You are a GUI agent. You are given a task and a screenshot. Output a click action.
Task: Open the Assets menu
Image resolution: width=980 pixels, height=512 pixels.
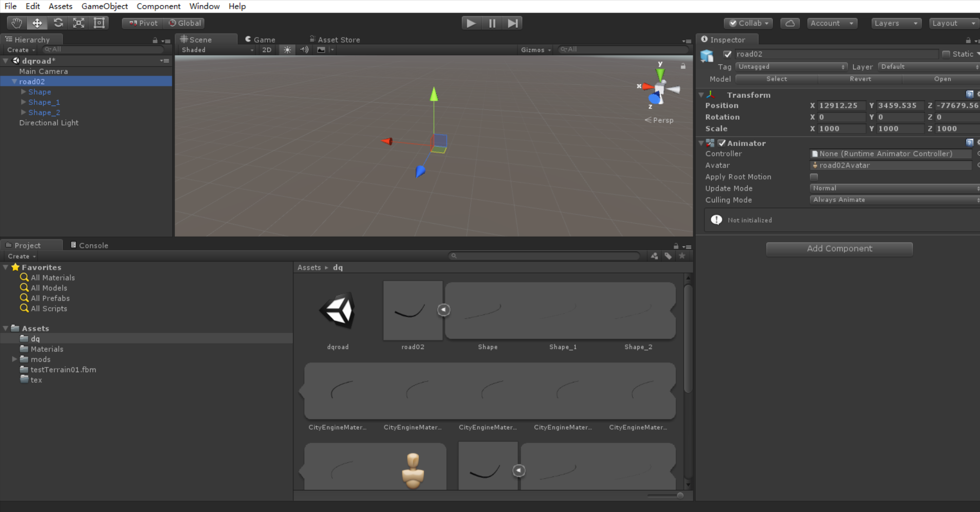pyautogui.click(x=61, y=6)
